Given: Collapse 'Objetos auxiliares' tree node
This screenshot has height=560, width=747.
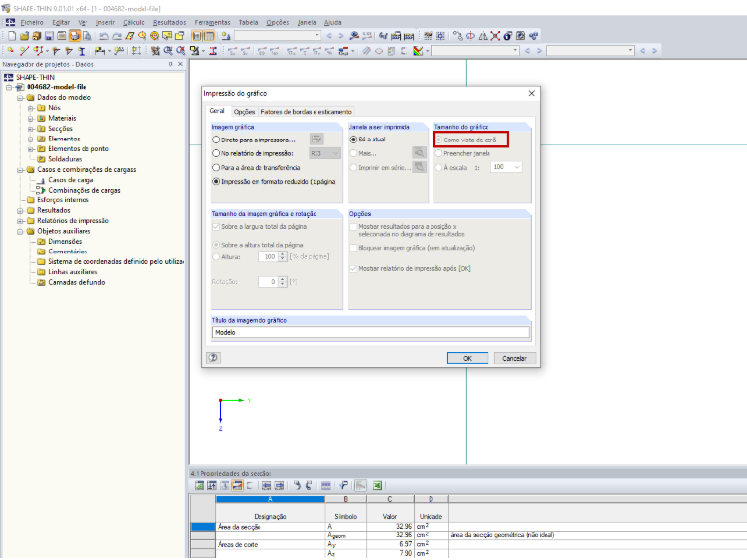Looking at the screenshot, I should coord(20,232).
